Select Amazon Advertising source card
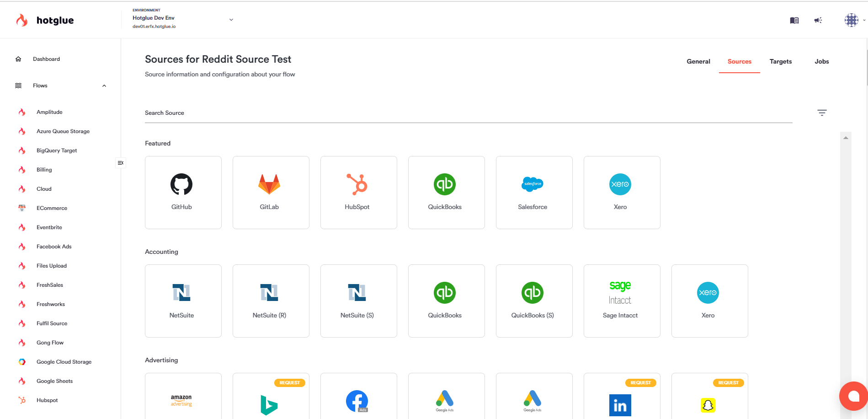This screenshot has height=419, width=868. [183, 396]
